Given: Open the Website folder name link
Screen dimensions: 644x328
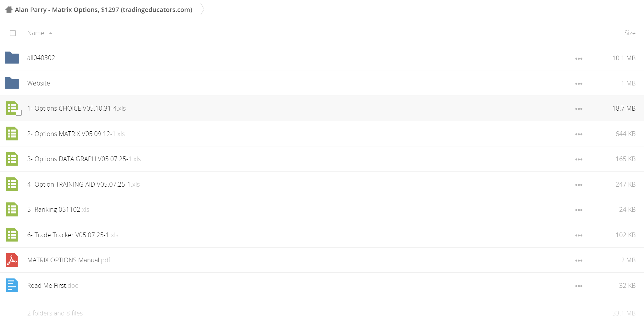Looking at the screenshot, I should [39, 83].
